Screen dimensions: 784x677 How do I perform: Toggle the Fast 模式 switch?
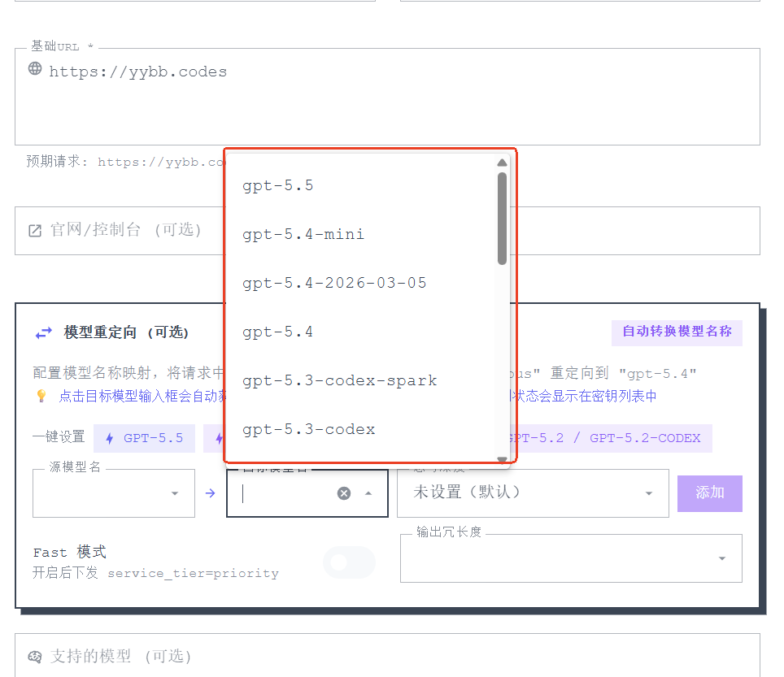click(x=349, y=562)
